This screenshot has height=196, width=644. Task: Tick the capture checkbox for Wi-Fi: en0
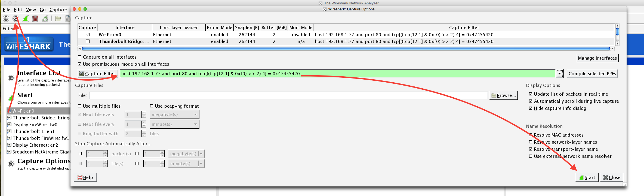click(x=88, y=35)
